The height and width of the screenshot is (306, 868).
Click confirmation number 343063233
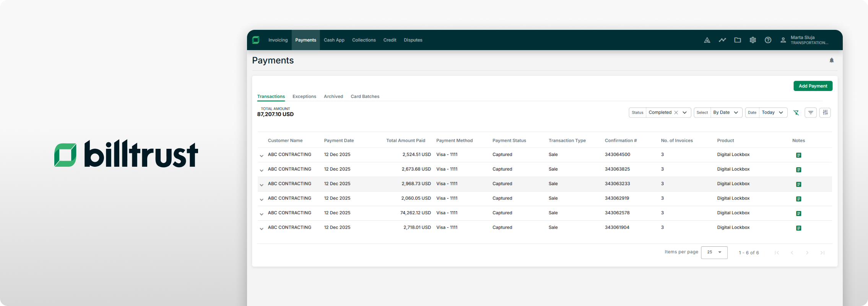tap(618, 184)
